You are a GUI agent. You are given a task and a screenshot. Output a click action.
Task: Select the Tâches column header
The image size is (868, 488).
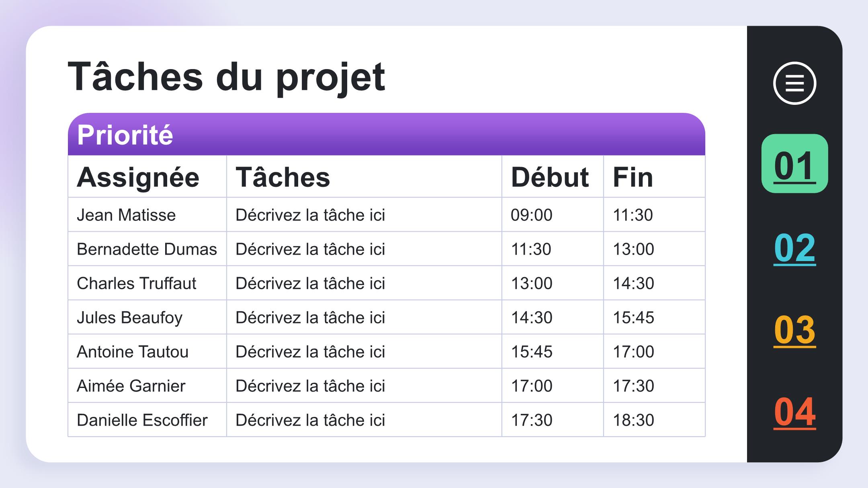(364, 176)
